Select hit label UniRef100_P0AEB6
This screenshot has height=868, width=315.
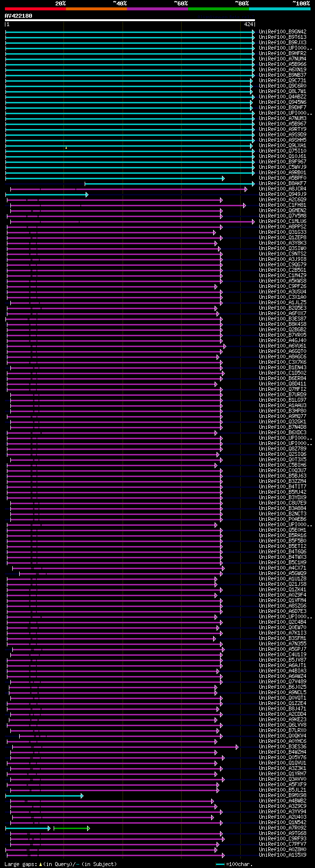(283, 519)
